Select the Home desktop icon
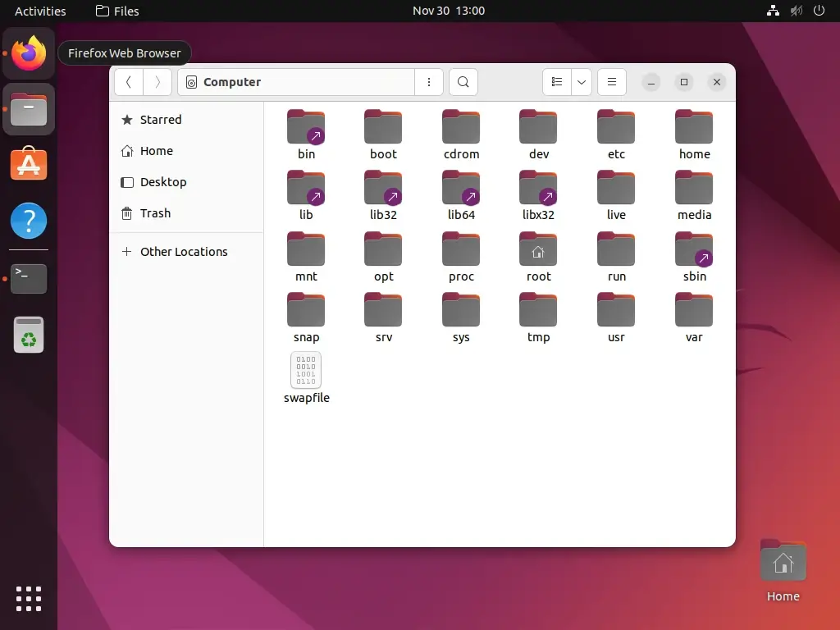840x630 pixels. [x=783, y=571]
